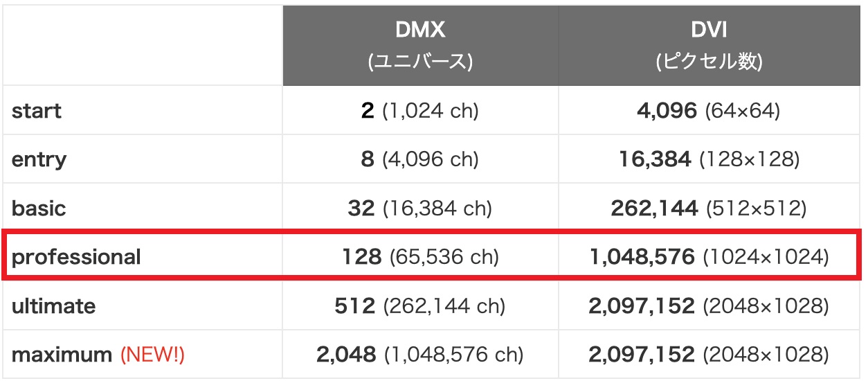Select maximum DMX cell 2,048 universes
The height and width of the screenshot is (381, 868).
tap(420, 355)
